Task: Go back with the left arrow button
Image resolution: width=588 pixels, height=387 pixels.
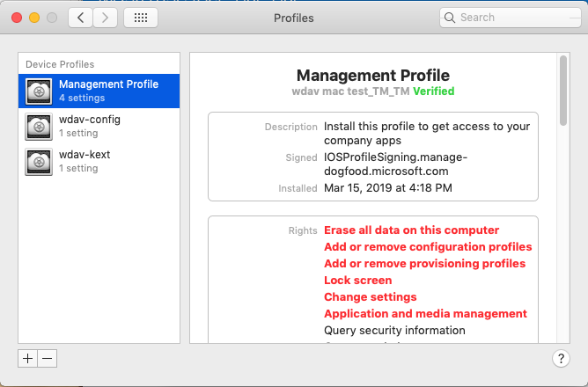Action: pyautogui.click(x=81, y=18)
